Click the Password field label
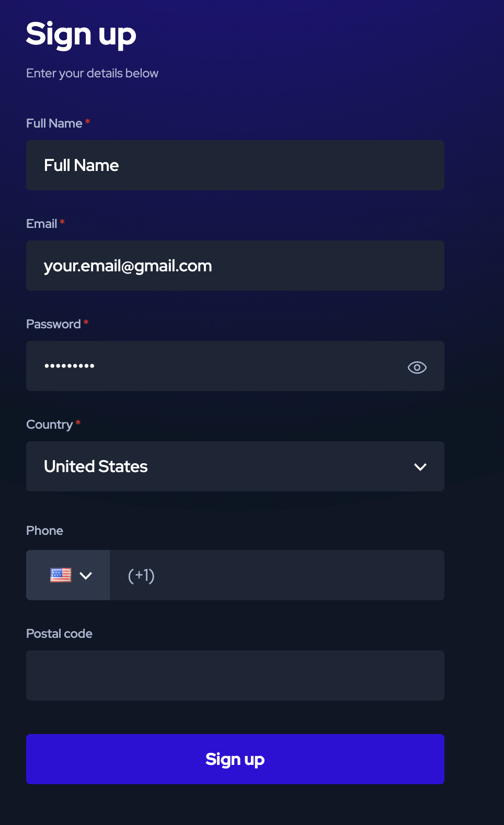Viewport: 504px width, 825px height. 53,324
